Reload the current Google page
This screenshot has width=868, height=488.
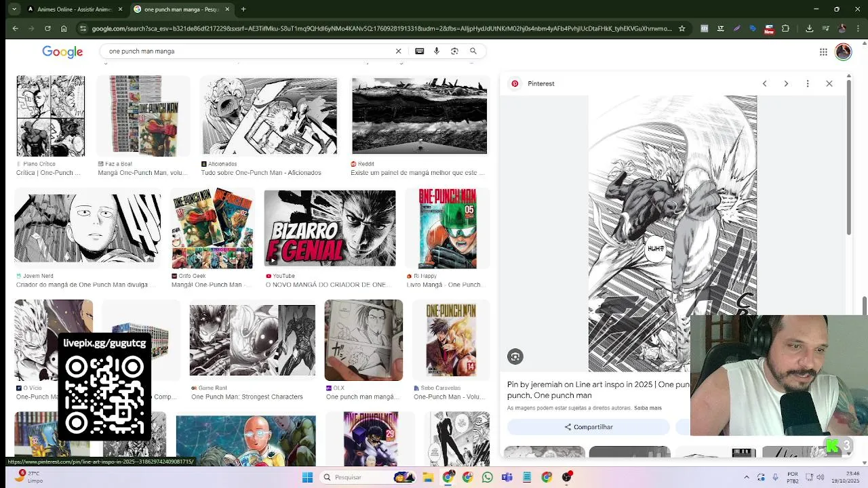(x=47, y=28)
